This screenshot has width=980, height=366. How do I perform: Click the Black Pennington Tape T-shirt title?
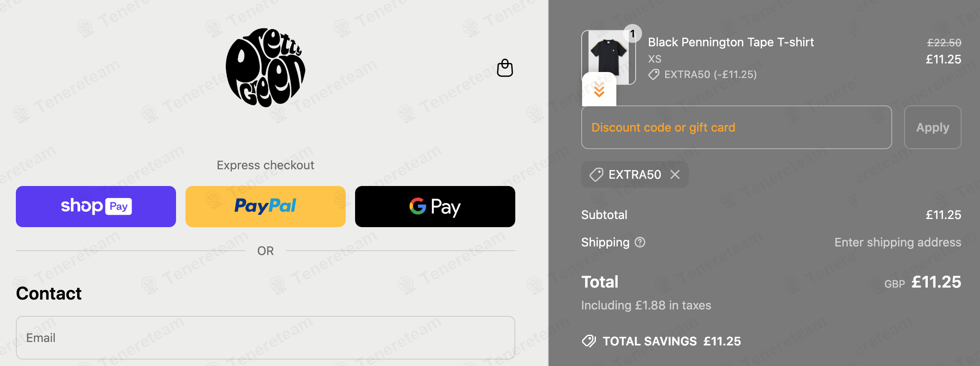click(731, 42)
